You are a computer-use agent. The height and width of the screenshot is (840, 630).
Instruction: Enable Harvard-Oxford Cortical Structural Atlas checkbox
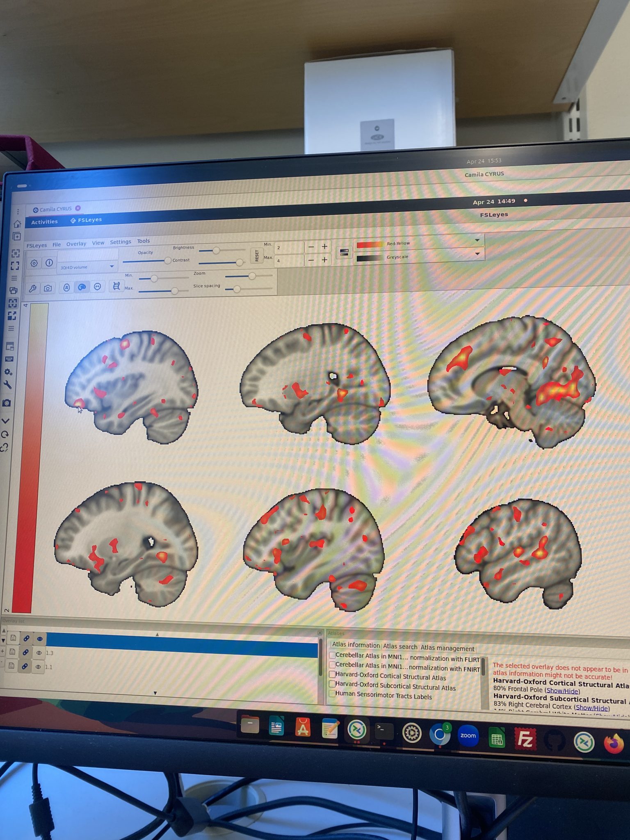point(333,675)
